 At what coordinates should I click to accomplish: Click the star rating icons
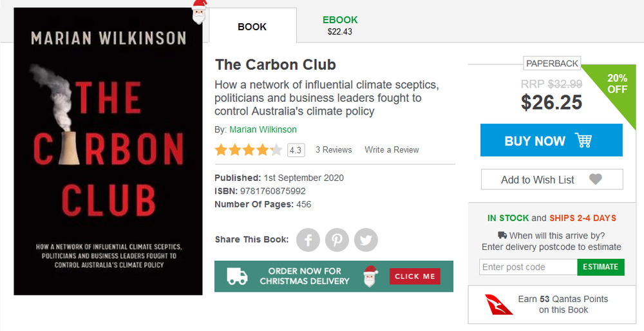pyautogui.click(x=249, y=150)
